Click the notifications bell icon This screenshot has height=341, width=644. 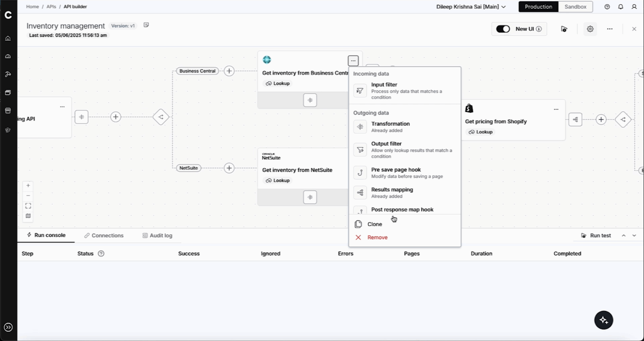click(620, 7)
